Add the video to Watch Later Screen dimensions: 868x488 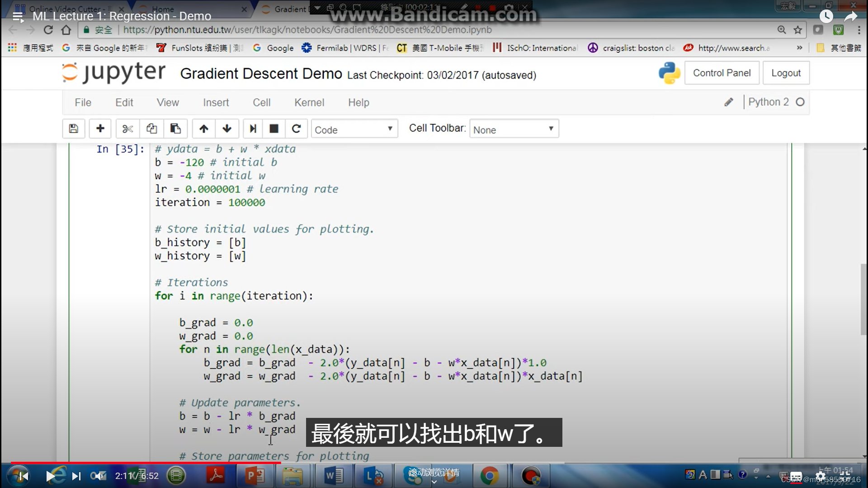coord(826,16)
